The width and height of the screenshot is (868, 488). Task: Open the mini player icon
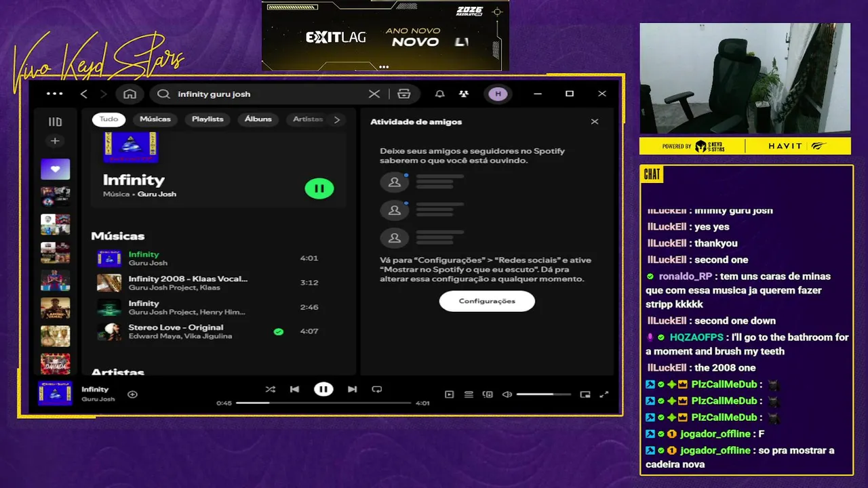click(585, 394)
